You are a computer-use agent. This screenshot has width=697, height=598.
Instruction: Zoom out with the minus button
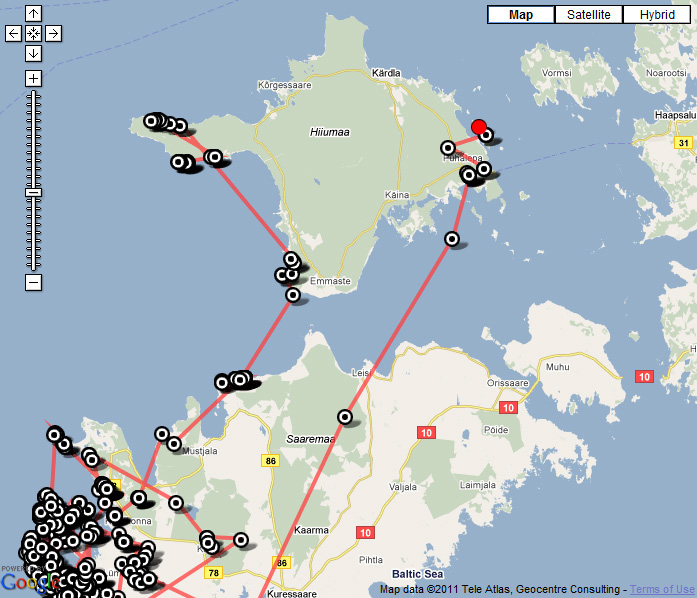pyautogui.click(x=33, y=283)
